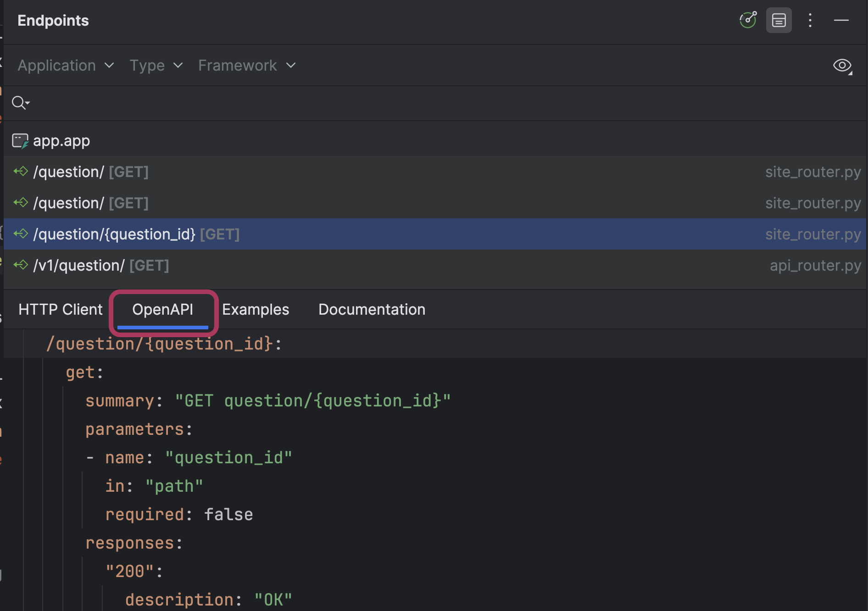Screen dimensions: 868x611
Task: Select the second /question/ [GET] endpoint
Action: tap(435, 203)
